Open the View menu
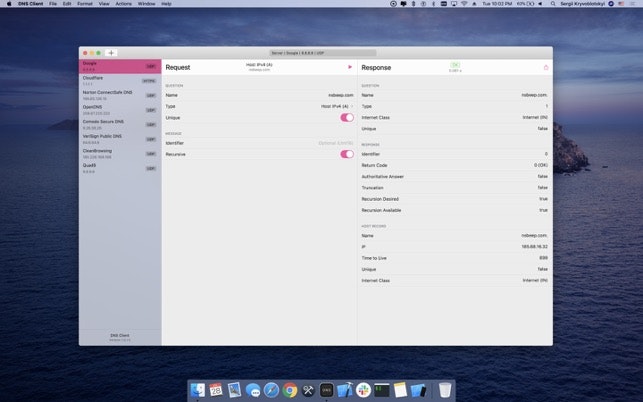The height and width of the screenshot is (402, 643). point(104,4)
